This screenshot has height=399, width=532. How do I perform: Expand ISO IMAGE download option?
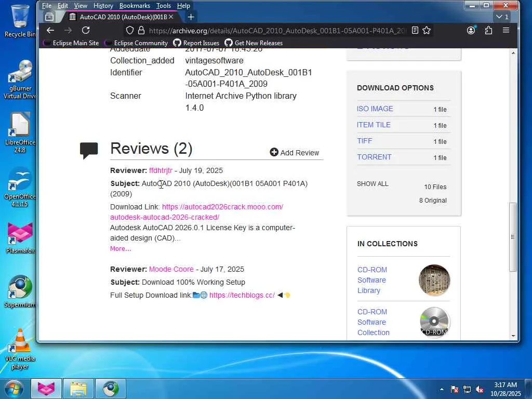coord(375,109)
